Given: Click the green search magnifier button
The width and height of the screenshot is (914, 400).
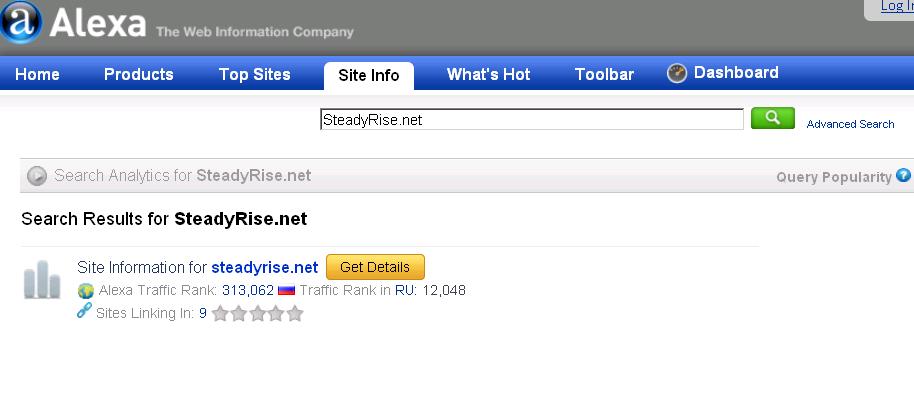Looking at the screenshot, I should tap(773, 119).
